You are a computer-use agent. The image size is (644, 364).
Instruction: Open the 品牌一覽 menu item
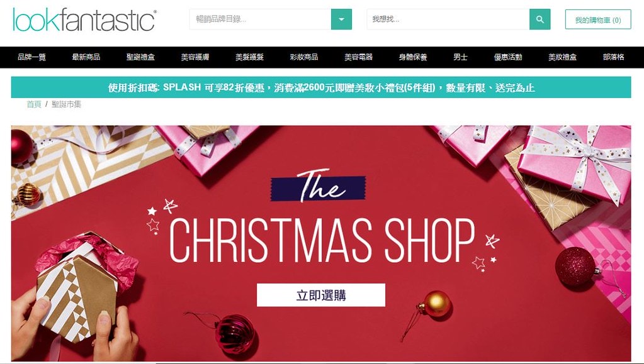tap(31, 57)
